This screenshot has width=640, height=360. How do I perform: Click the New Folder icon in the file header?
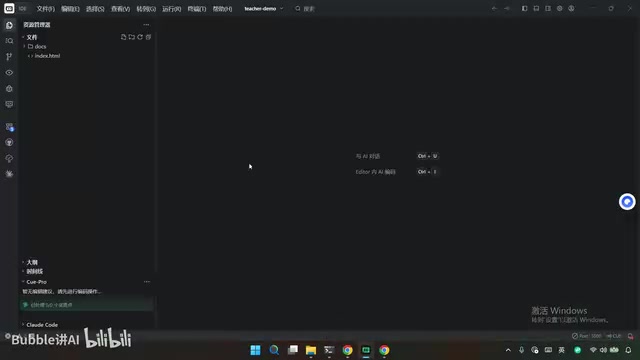[131, 37]
